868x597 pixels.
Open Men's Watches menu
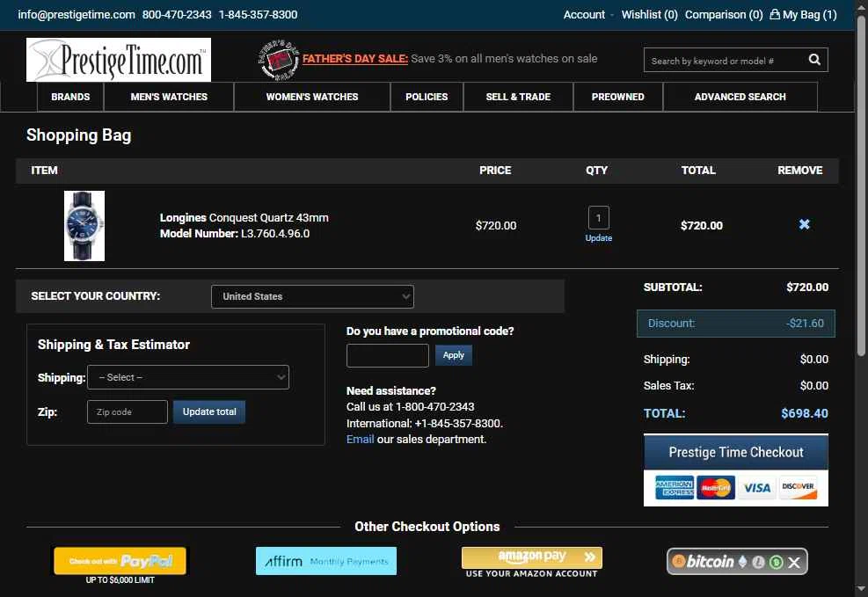(x=169, y=97)
